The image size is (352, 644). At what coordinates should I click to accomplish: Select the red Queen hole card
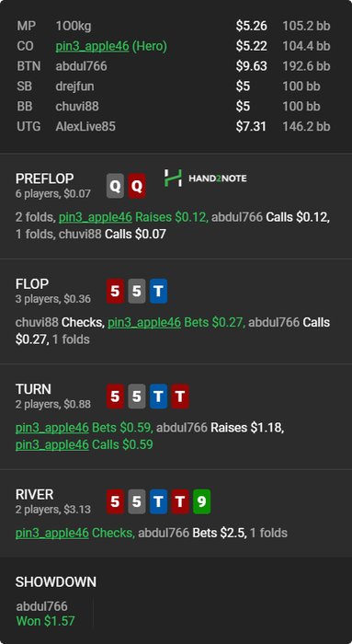(137, 186)
